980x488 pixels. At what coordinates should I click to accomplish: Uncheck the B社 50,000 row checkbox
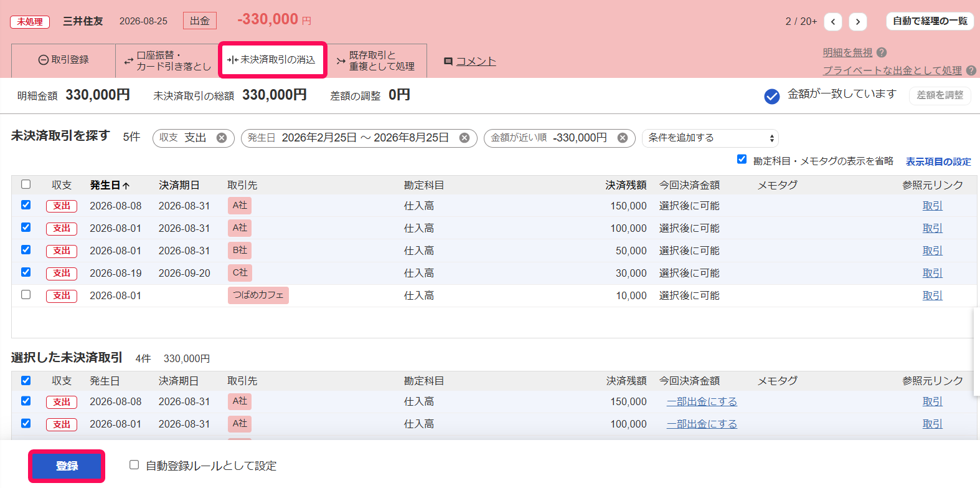(x=26, y=249)
